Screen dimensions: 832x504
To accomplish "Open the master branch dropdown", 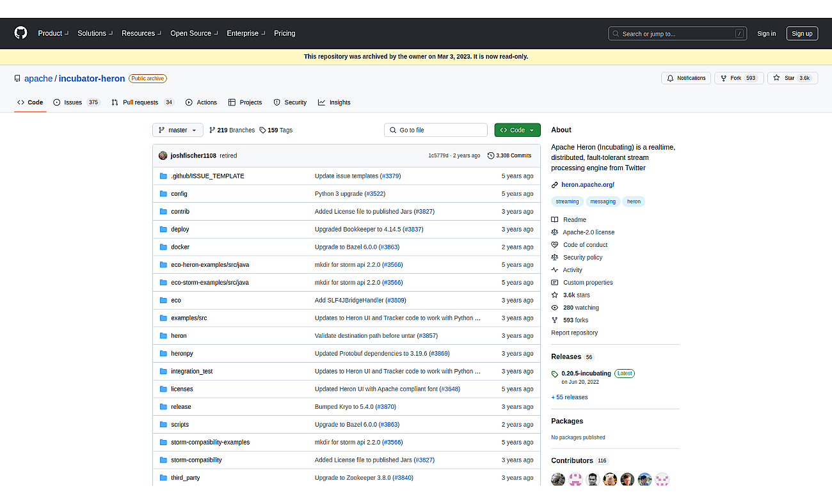I will point(178,130).
